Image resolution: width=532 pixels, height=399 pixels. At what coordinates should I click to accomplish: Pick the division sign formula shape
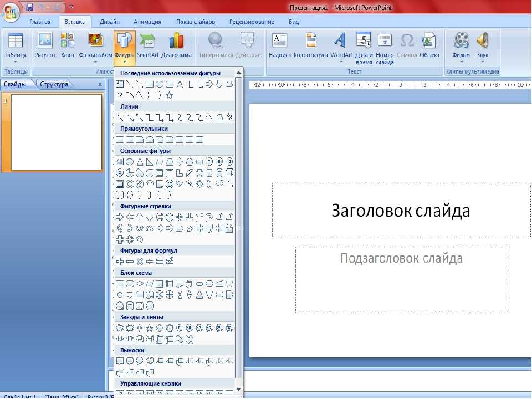pos(150,261)
